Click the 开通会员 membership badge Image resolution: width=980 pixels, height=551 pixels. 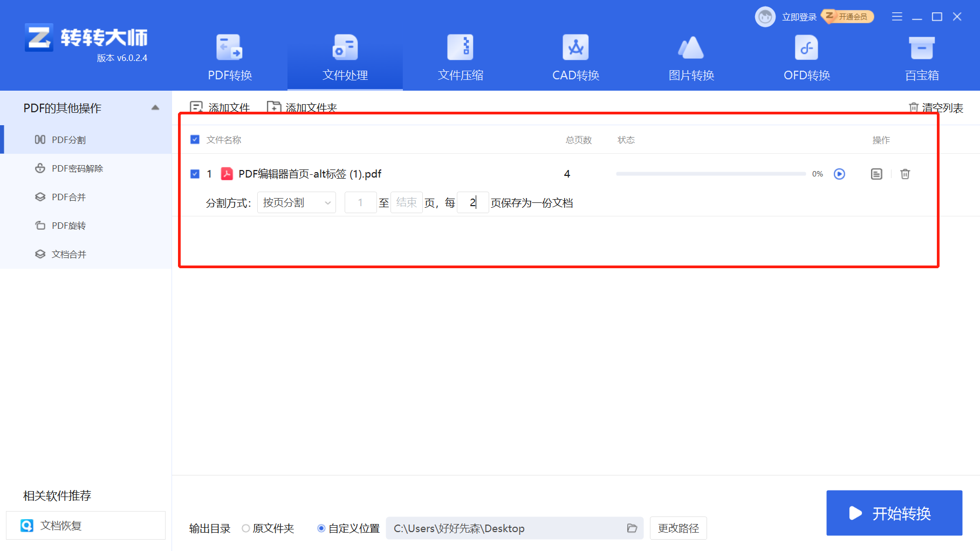click(847, 17)
